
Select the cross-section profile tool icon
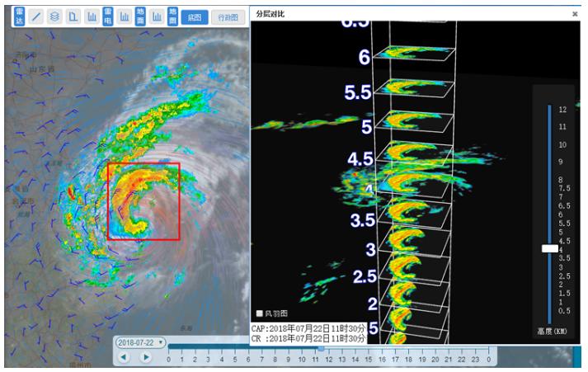coord(73,16)
